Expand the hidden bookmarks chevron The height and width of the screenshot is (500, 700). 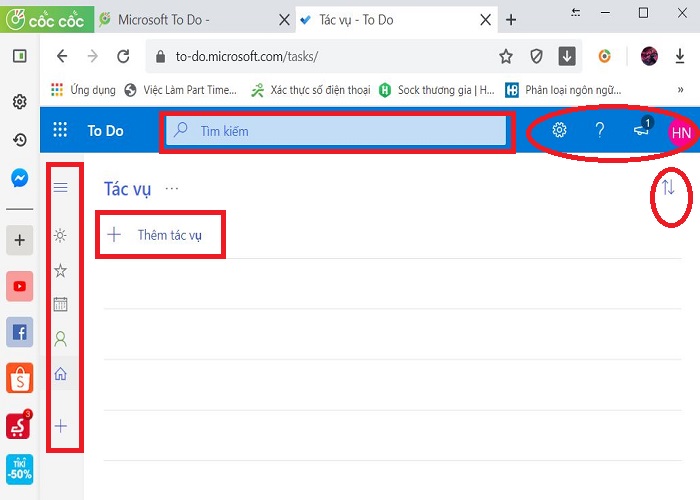[680, 89]
